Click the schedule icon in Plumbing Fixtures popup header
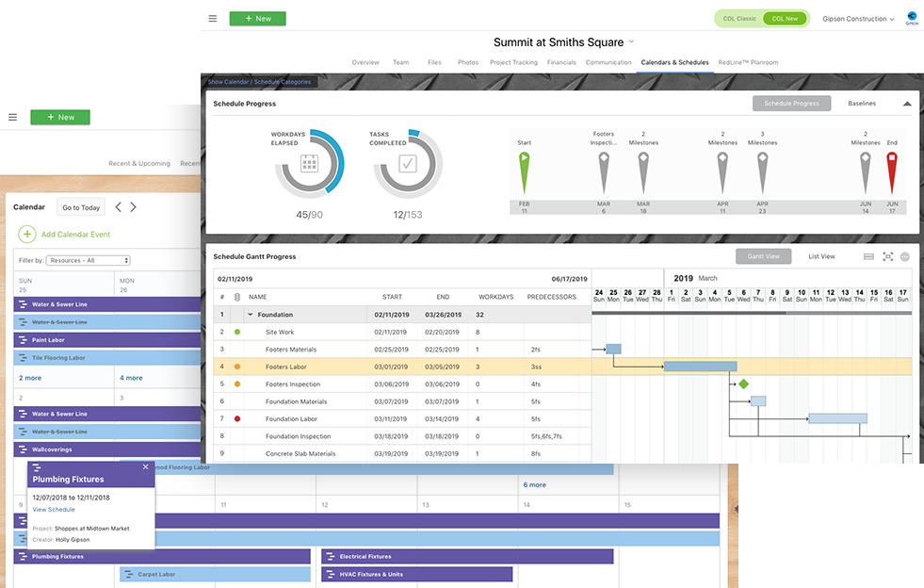Image resolution: width=924 pixels, height=588 pixels. (37, 467)
